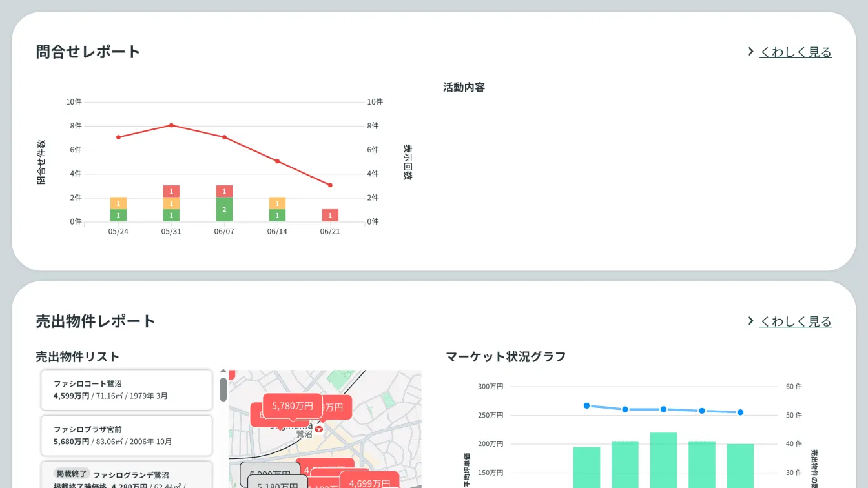Open くわしく見る link in 売出物件レポート section
Screen dimensions: 868x488
[x=796, y=321]
